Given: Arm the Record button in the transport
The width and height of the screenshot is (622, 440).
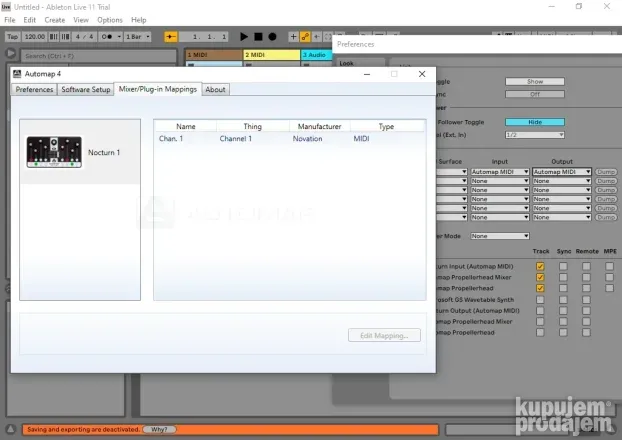Looking at the screenshot, I should [272, 37].
